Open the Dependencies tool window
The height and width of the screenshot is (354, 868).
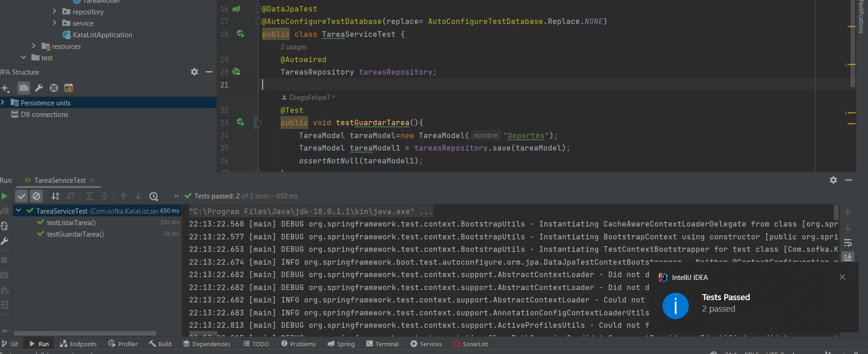click(x=206, y=344)
